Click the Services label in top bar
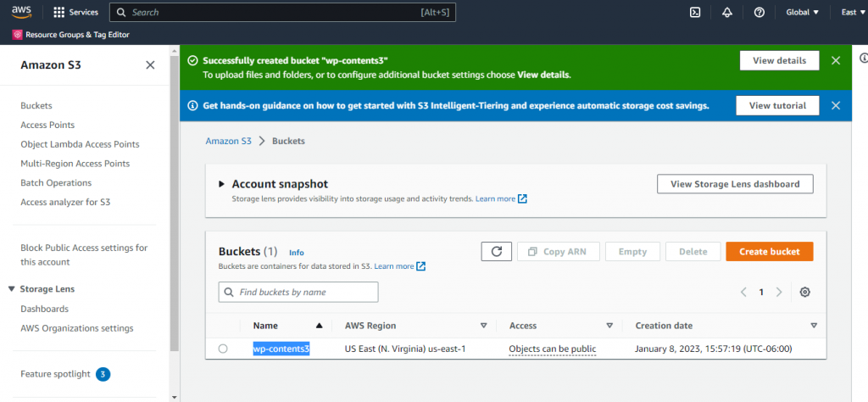 pyautogui.click(x=84, y=12)
